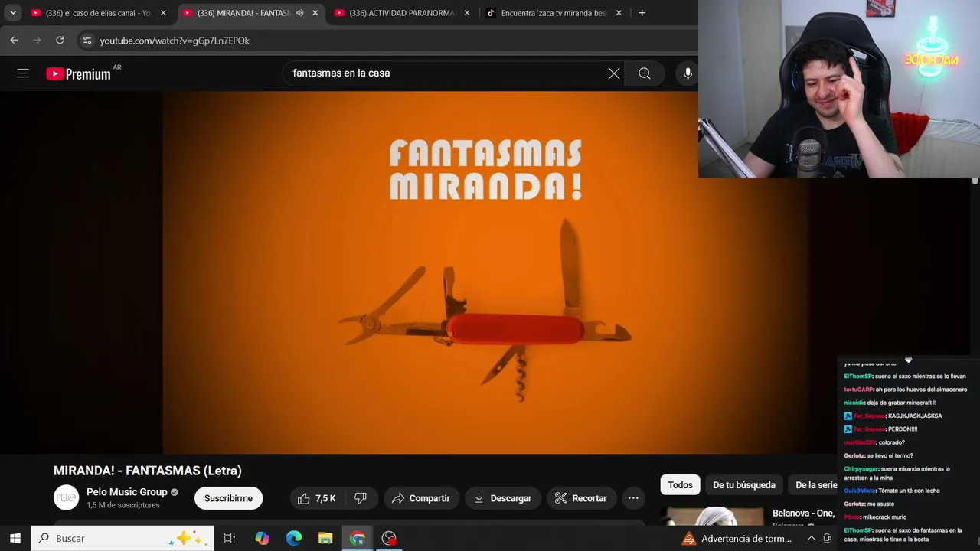Switch to Chrome in the taskbar
Screen dimensions: 980x551
357,538
